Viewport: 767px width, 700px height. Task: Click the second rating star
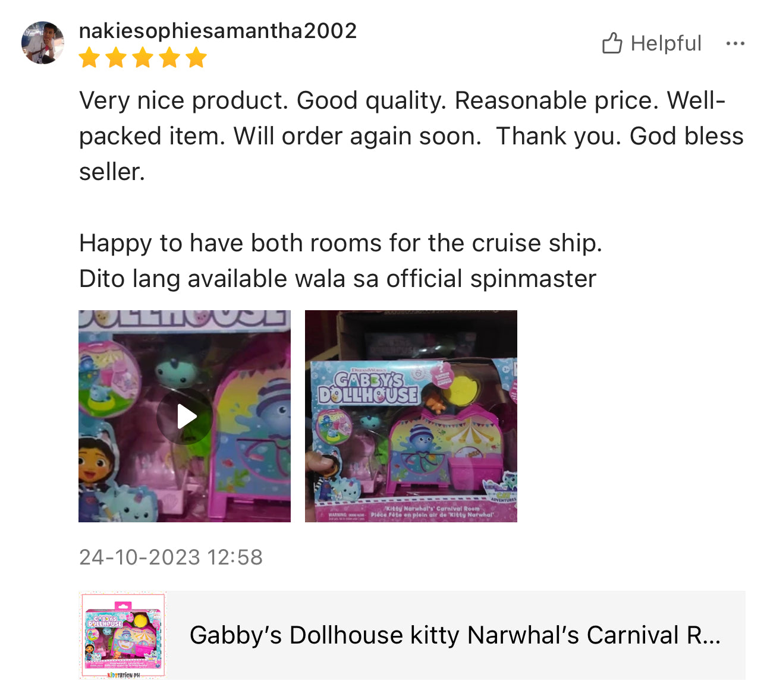pos(116,58)
